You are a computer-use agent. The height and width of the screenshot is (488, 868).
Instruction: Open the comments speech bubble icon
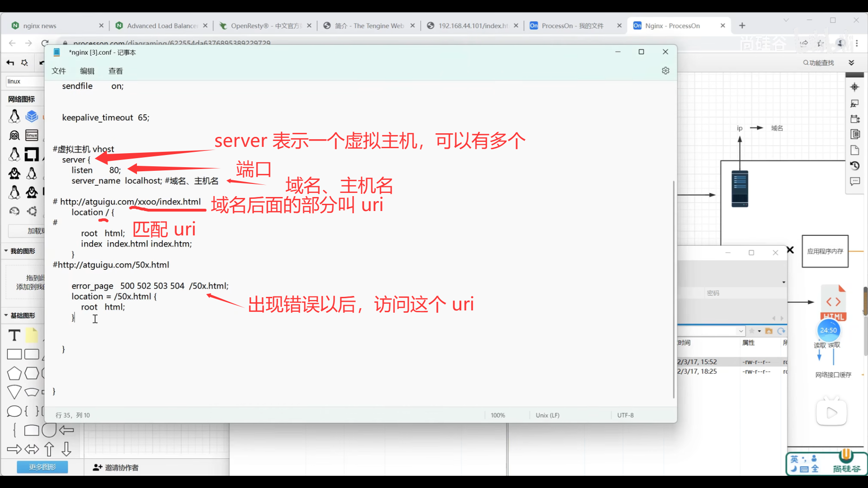(x=854, y=182)
